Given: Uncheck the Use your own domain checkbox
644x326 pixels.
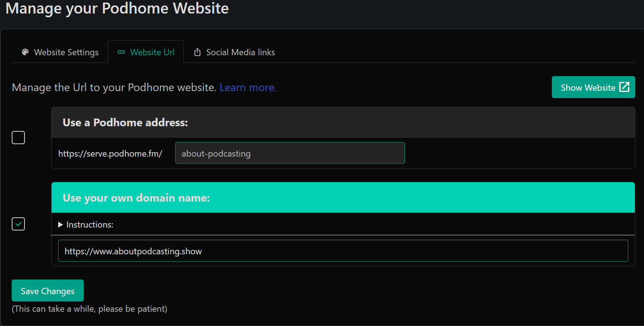Looking at the screenshot, I should 18,224.
